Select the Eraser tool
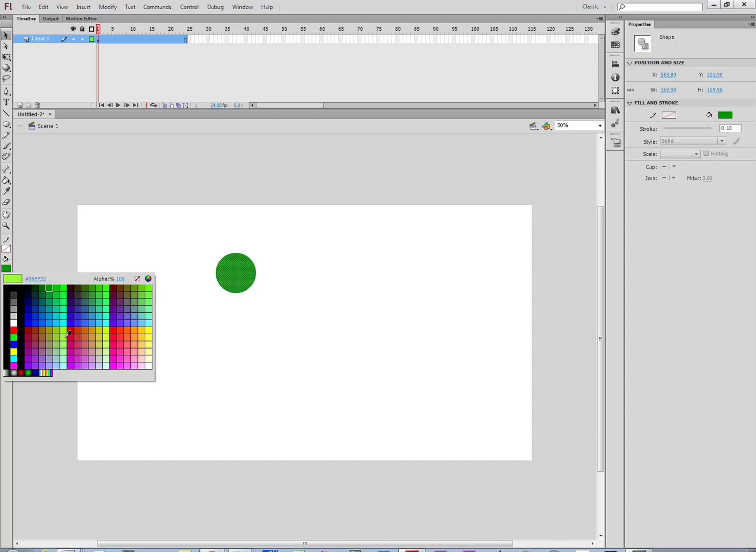The height and width of the screenshot is (552, 756). point(6,202)
